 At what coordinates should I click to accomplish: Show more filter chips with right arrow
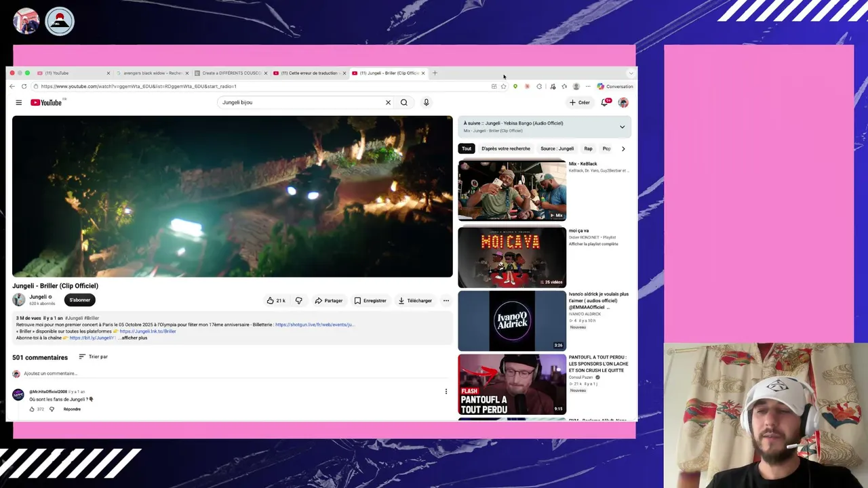(623, 148)
